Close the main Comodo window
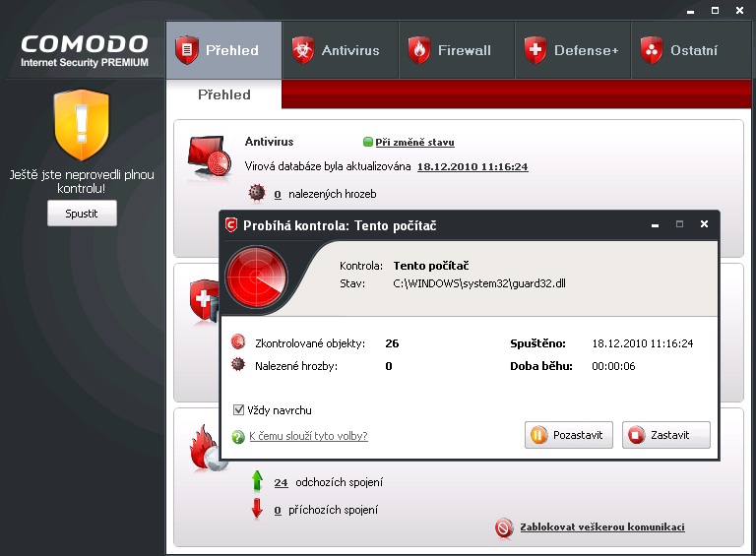756x556 pixels. click(x=739, y=10)
